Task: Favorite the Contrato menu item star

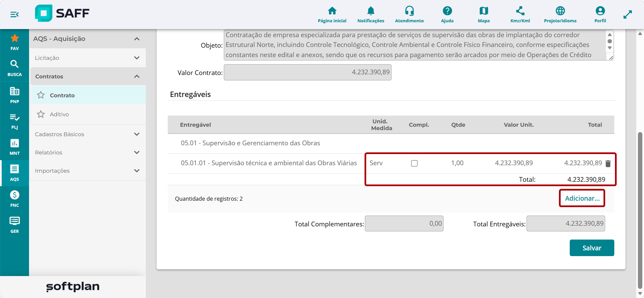Action: coord(41,95)
